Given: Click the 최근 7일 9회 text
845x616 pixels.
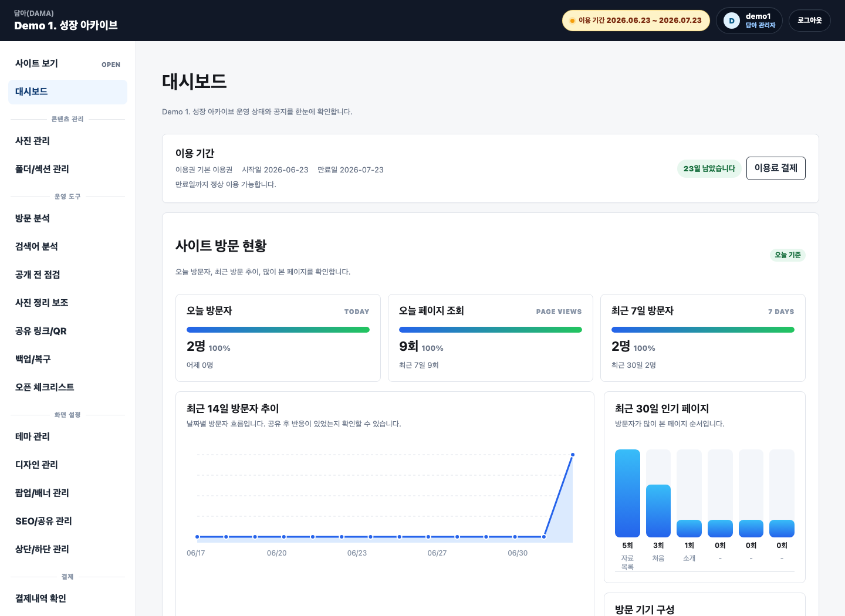Looking at the screenshot, I should 419,365.
